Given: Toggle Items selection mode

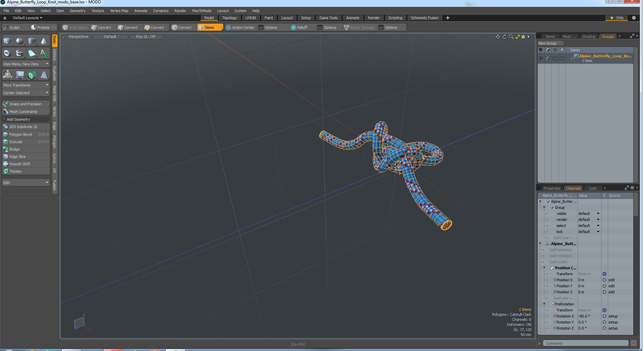Looking at the screenshot, I should [210, 27].
